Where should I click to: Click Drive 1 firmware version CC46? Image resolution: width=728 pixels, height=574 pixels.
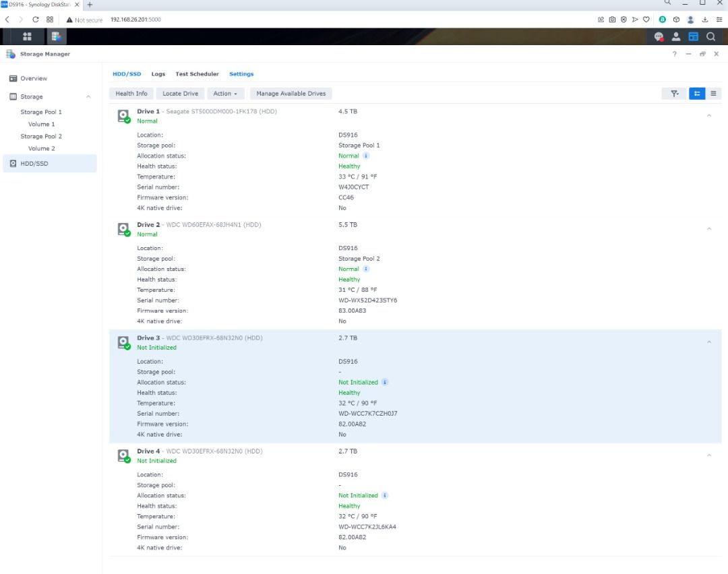click(346, 197)
